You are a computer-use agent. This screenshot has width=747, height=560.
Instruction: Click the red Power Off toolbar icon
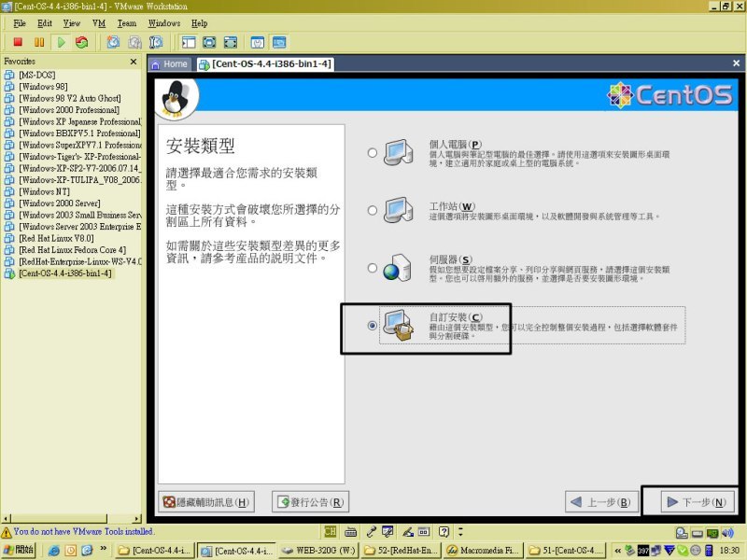(x=18, y=42)
